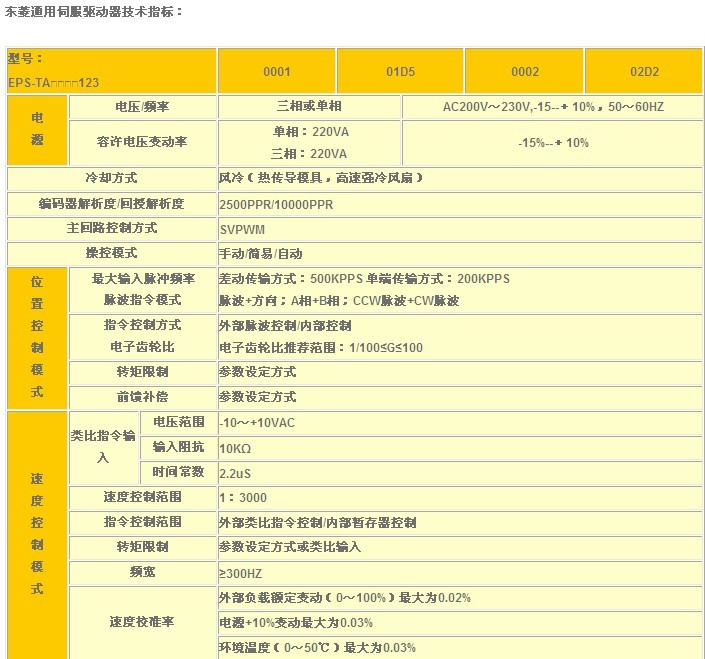
Task: Click the 操控模式 row label
Action: tap(111, 253)
